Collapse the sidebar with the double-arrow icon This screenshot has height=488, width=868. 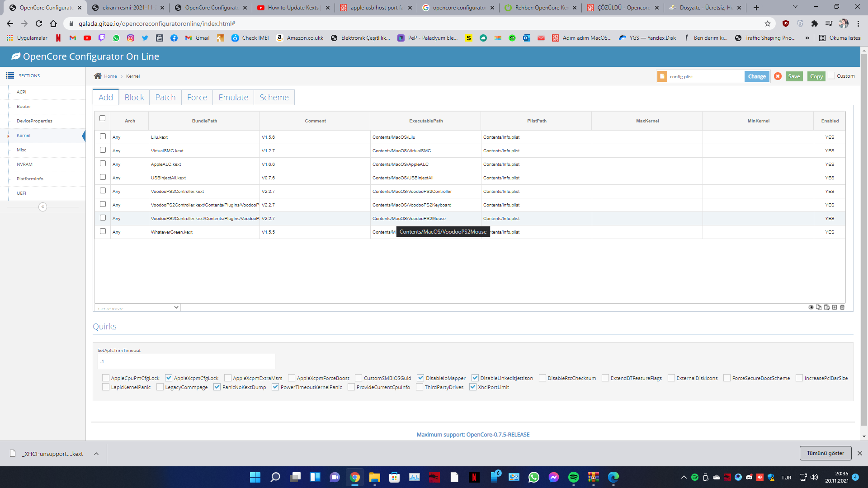point(42,207)
